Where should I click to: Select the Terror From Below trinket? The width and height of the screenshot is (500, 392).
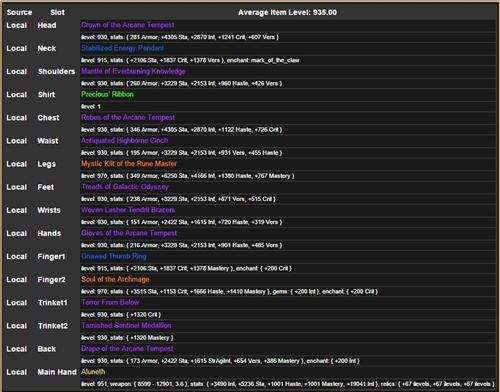(x=110, y=302)
